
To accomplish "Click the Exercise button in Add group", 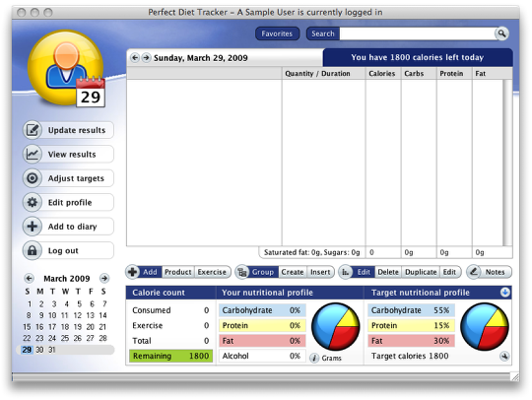I will pos(212,272).
